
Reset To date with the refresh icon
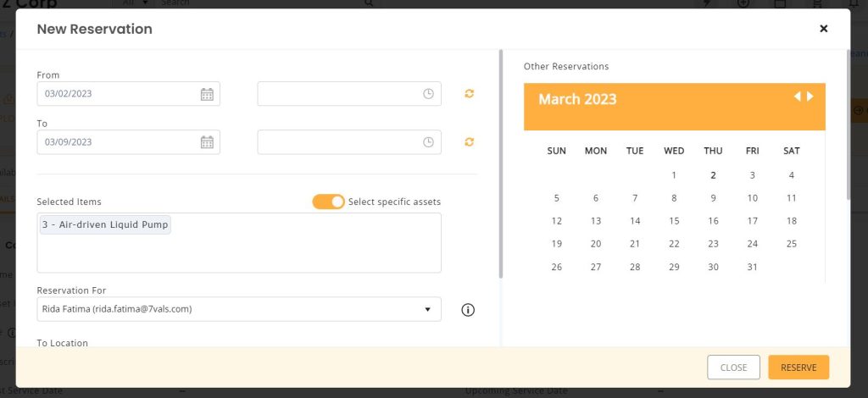pyautogui.click(x=469, y=142)
